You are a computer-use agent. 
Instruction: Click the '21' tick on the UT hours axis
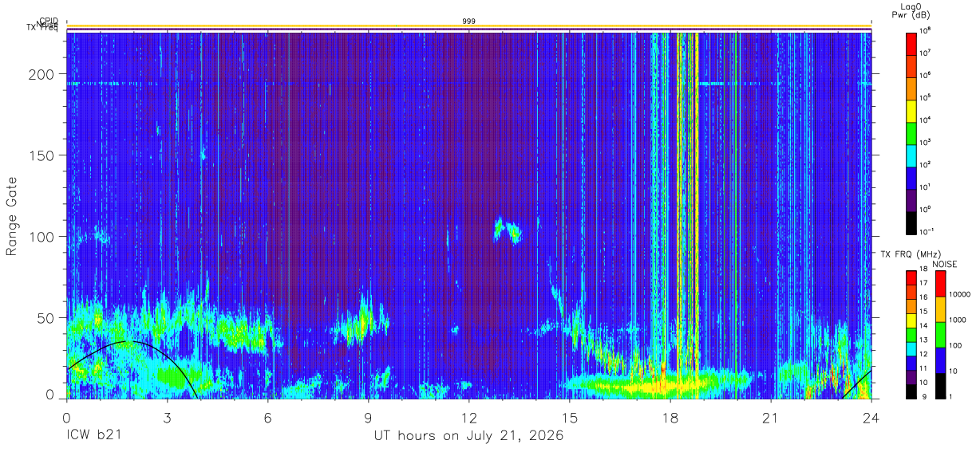(x=770, y=417)
